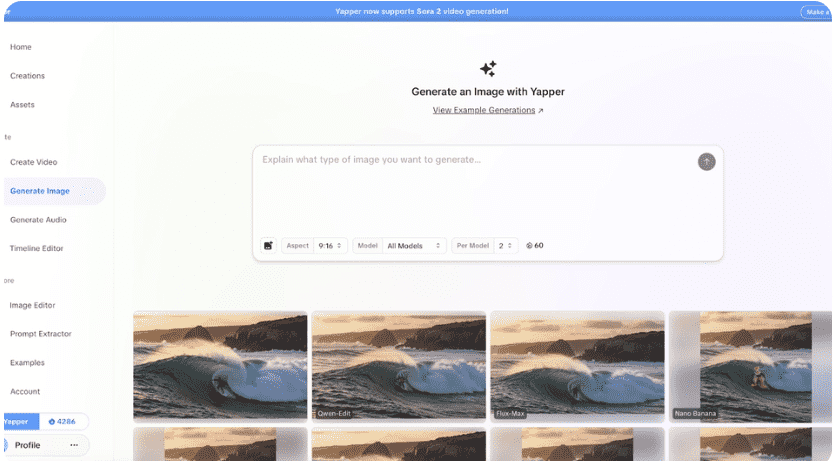The height and width of the screenshot is (461, 834).
Task: Open the Profile button
Action: (46, 445)
